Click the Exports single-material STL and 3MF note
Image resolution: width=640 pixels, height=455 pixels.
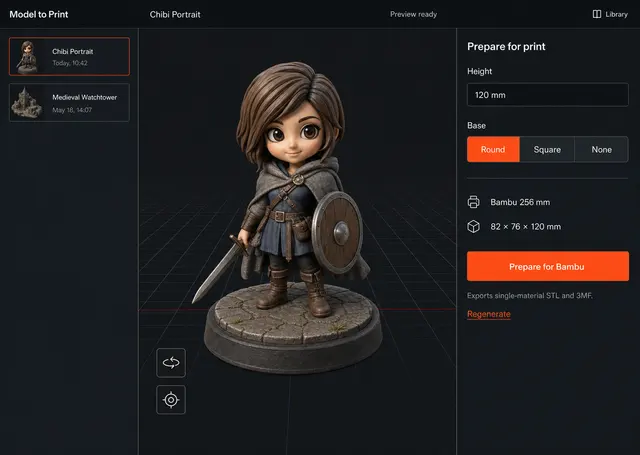[530, 295]
